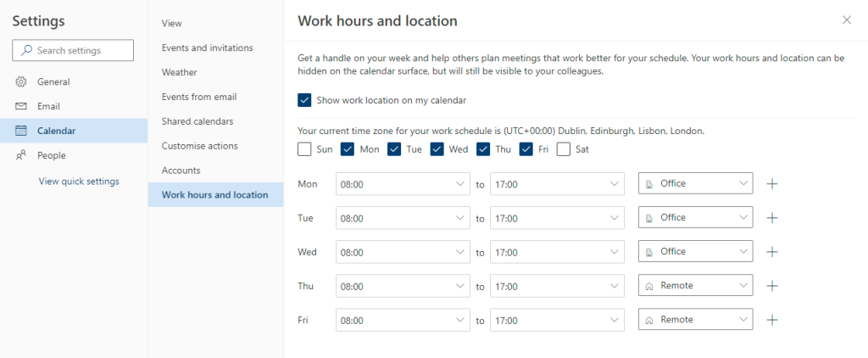Click the Email envelope icon
868x358 pixels.
click(21, 107)
